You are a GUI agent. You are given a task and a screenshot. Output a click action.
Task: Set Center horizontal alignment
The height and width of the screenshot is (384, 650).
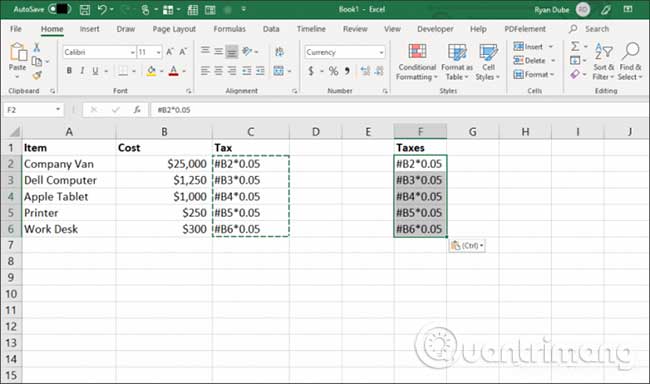(218, 71)
